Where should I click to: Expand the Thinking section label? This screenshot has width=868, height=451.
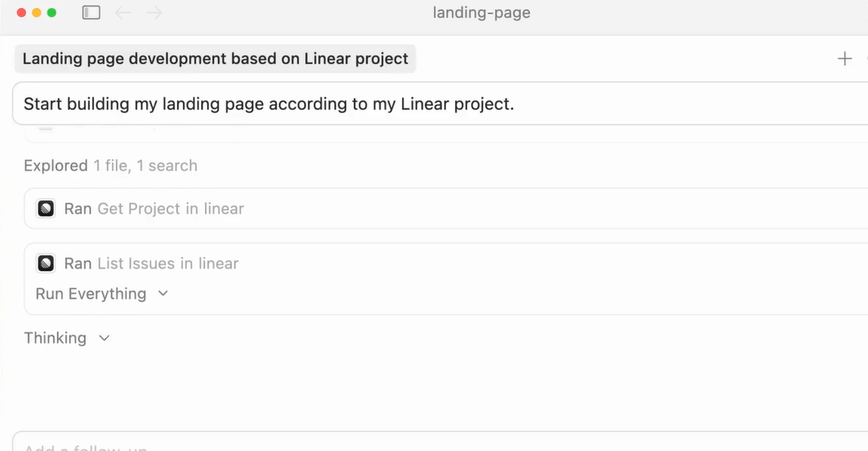click(55, 338)
